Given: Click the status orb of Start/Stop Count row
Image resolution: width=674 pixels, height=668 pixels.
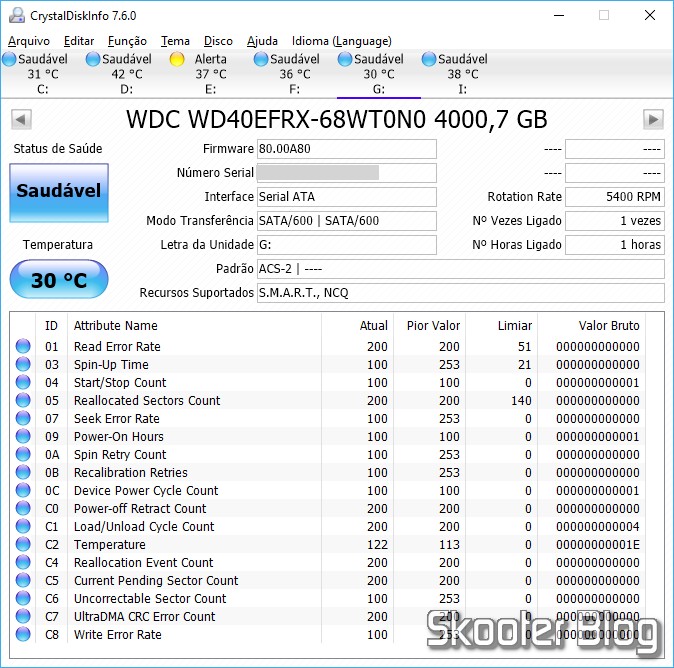Looking at the screenshot, I should [x=23, y=382].
